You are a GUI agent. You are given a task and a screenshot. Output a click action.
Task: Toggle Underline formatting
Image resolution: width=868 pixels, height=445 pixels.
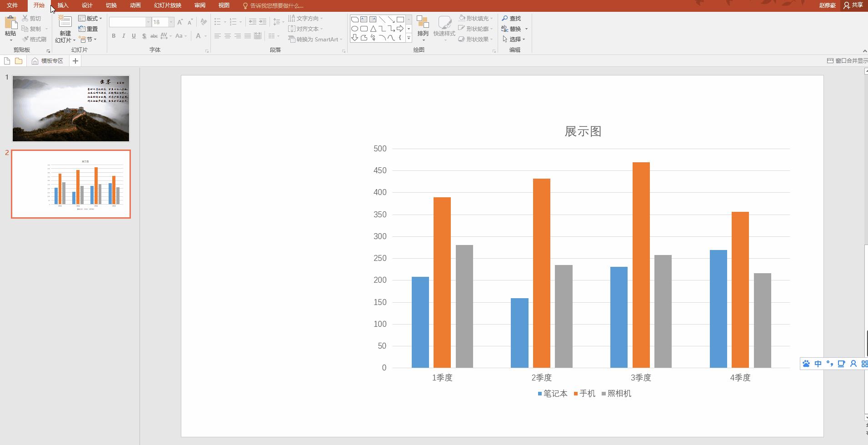tap(134, 36)
